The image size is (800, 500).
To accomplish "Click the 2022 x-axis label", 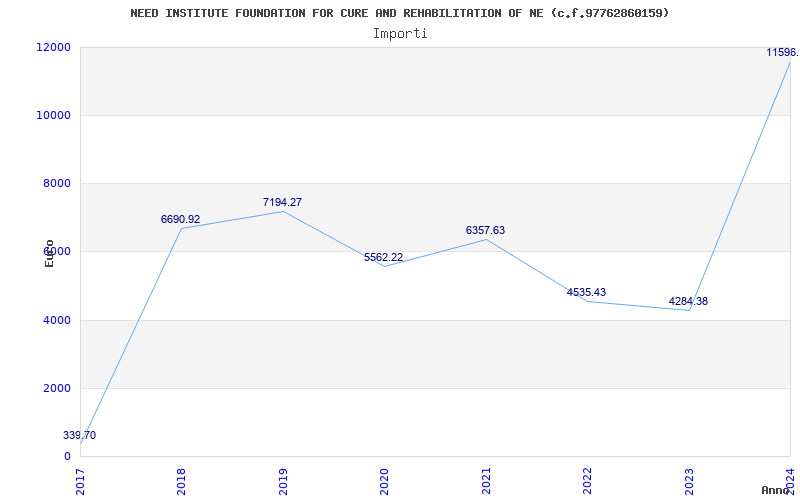I will pos(587,481).
